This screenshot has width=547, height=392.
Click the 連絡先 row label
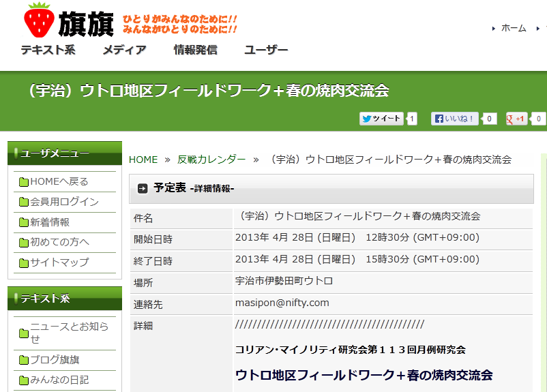tap(148, 305)
